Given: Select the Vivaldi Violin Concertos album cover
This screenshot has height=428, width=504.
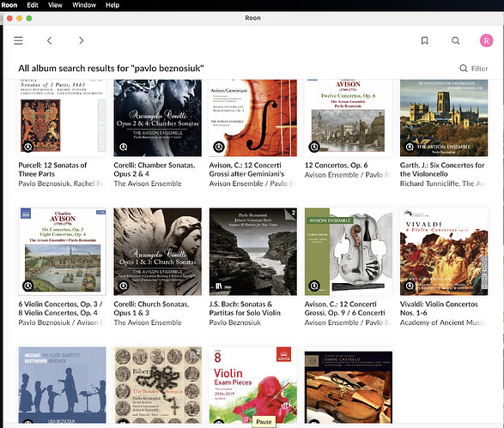Looking at the screenshot, I should coord(444,251).
